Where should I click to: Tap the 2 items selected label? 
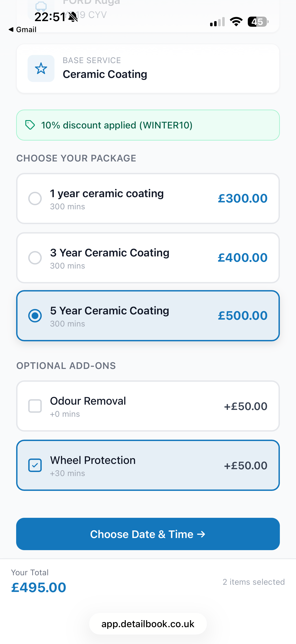pos(253,582)
